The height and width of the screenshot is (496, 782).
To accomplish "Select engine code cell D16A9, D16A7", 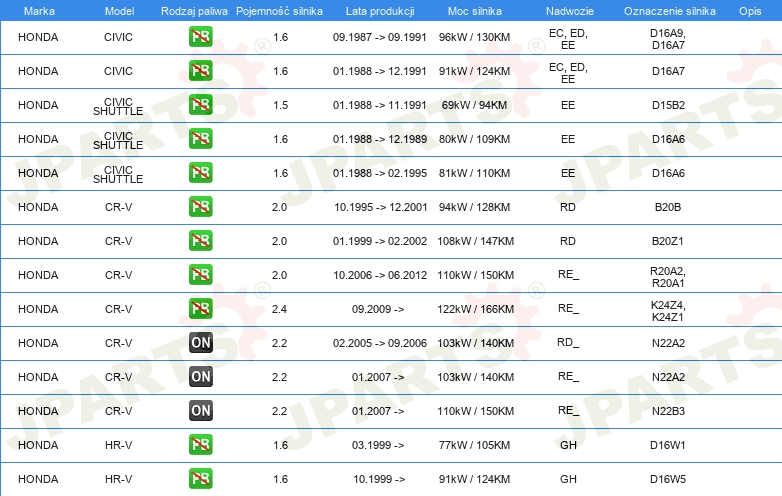I will [668, 39].
